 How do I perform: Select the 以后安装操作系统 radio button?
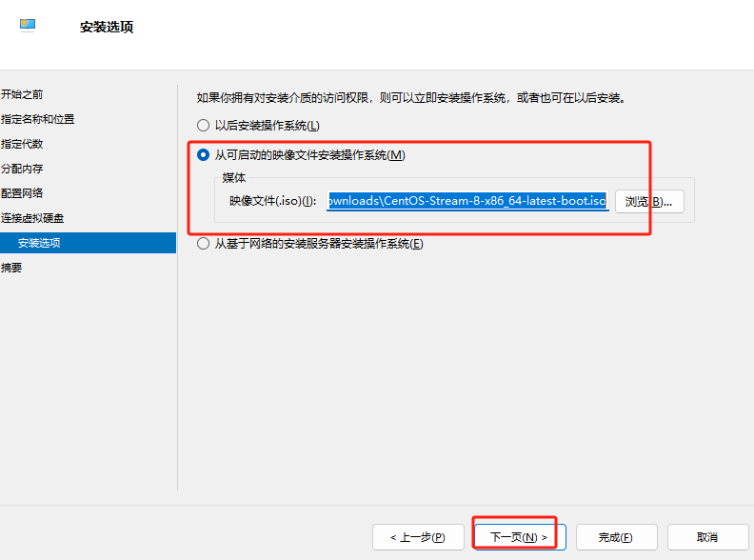[202, 125]
